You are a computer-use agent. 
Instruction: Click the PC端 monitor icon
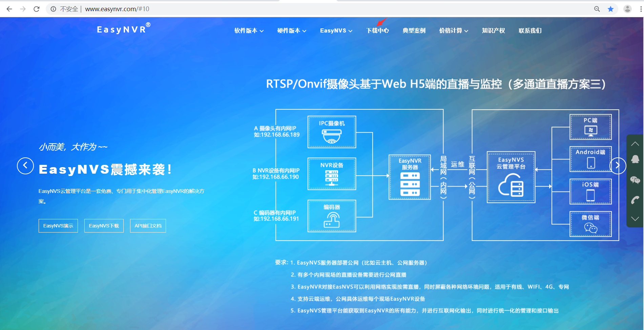click(x=591, y=130)
